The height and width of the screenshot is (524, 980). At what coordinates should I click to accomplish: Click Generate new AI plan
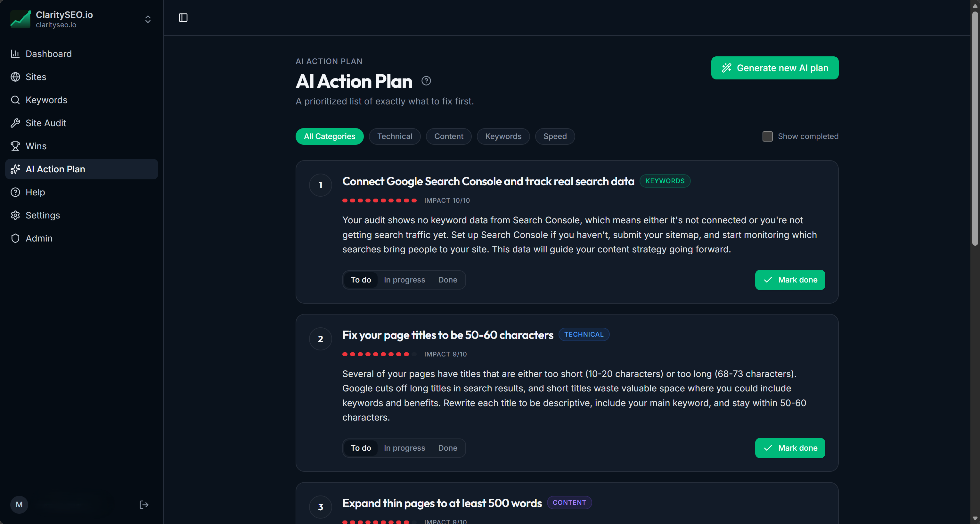click(775, 68)
